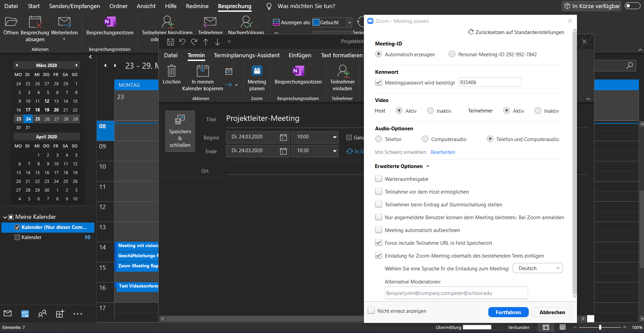Open the Ansicht menu tab

tap(146, 6)
